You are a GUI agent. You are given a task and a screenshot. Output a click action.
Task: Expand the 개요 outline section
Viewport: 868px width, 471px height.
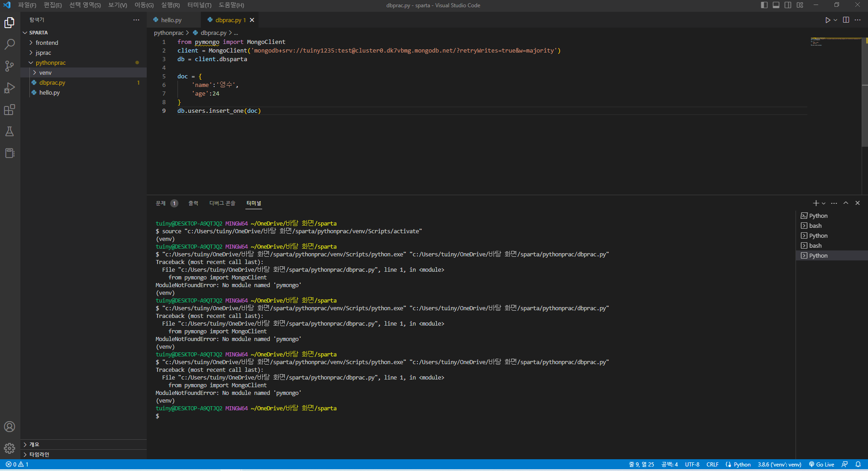point(84,444)
